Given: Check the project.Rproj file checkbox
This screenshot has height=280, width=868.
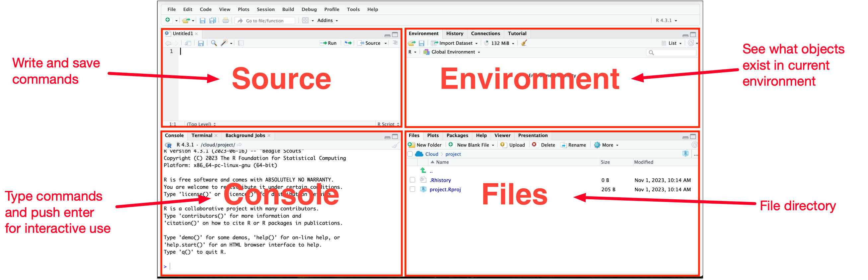Looking at the screenshot, I should tap(412, 189).
